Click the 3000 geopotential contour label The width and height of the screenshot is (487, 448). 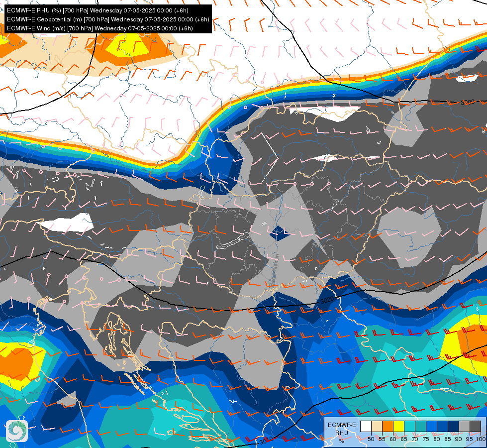tap(467, 102)
